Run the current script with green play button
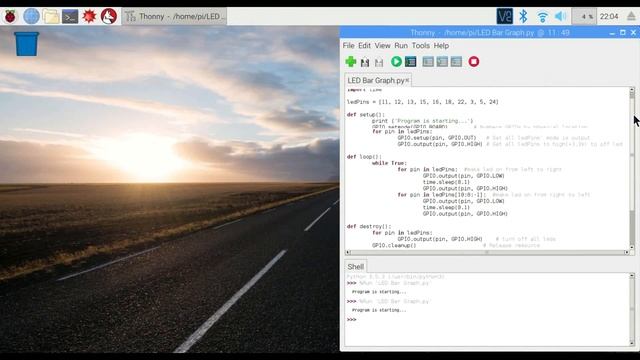This screenshot has width=640, height=360. 396,62
